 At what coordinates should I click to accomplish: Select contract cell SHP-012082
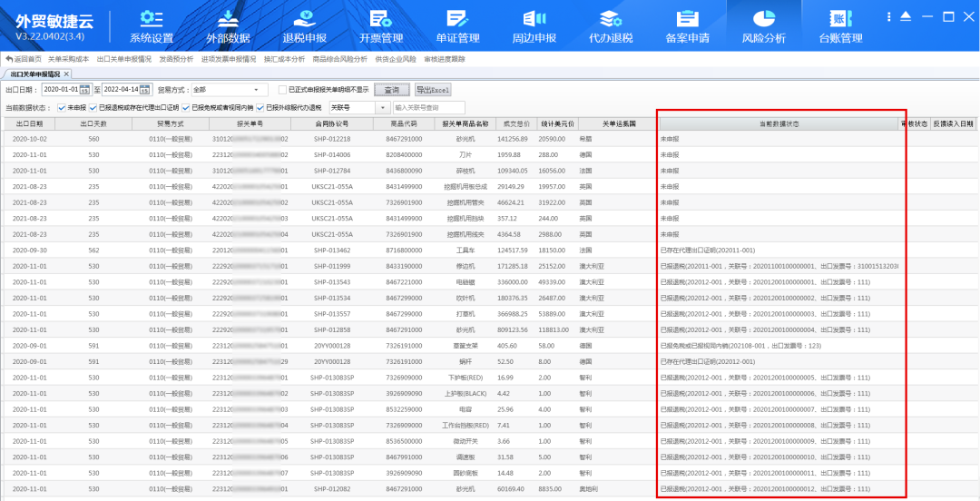(x=332, y=488)
